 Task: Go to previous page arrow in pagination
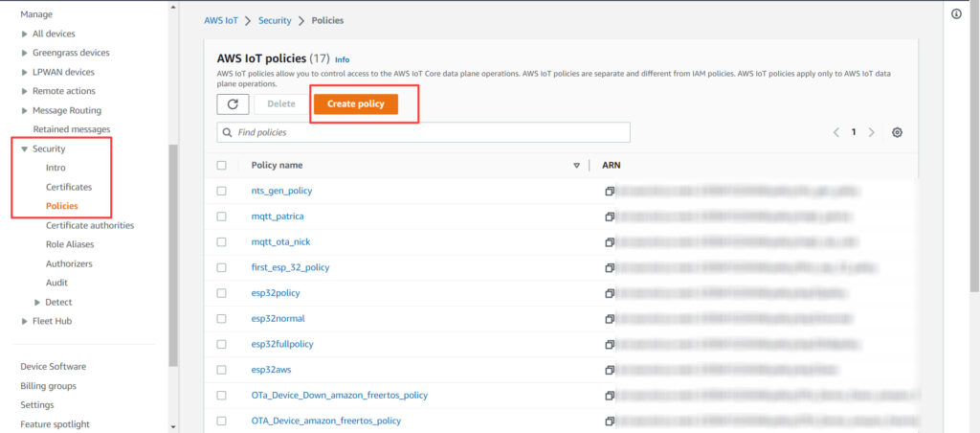pyautogui.click(x=835, y=132)
